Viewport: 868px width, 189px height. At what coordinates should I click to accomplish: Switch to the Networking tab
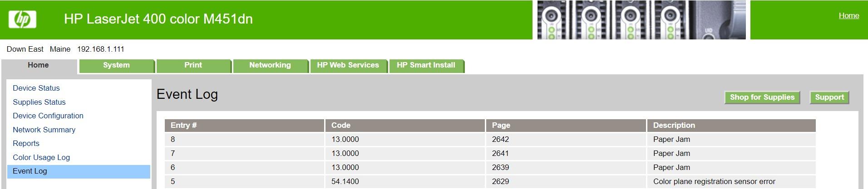point(270,65)
